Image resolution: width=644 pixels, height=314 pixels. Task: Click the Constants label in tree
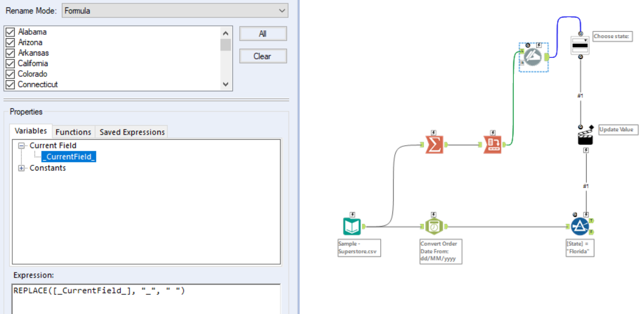click(x=48, y=168)
